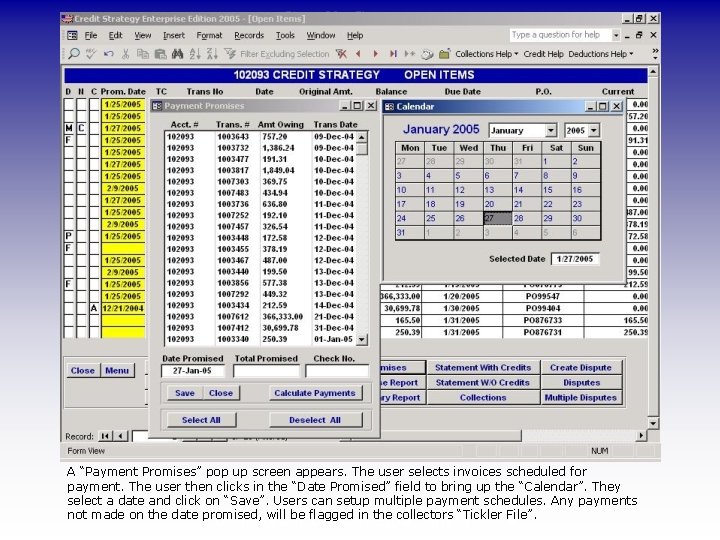Open the 2005 year dropdown in Calendar

coord(593,130)
